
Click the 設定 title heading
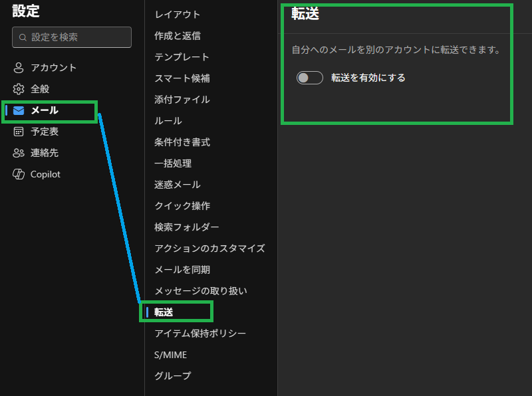pos(26,11)
